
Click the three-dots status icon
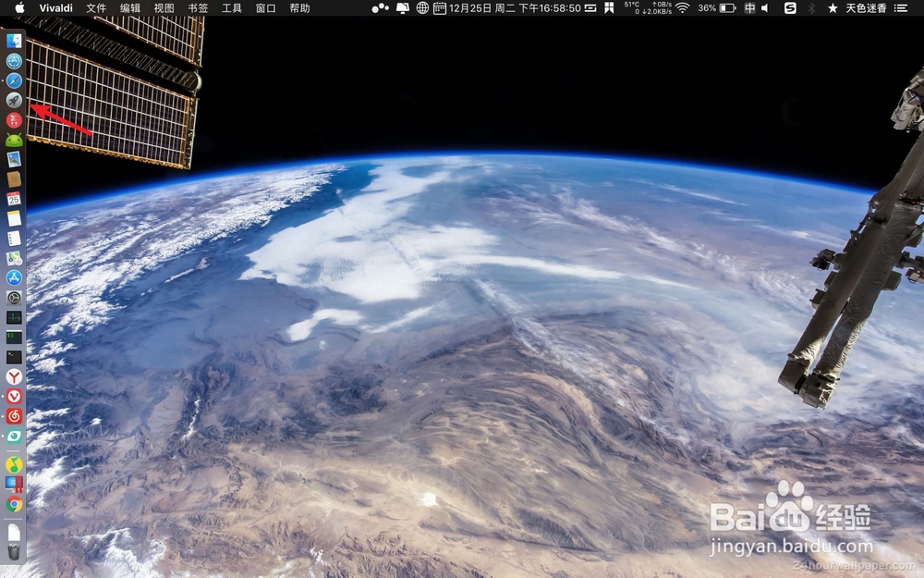click(380, 8)
